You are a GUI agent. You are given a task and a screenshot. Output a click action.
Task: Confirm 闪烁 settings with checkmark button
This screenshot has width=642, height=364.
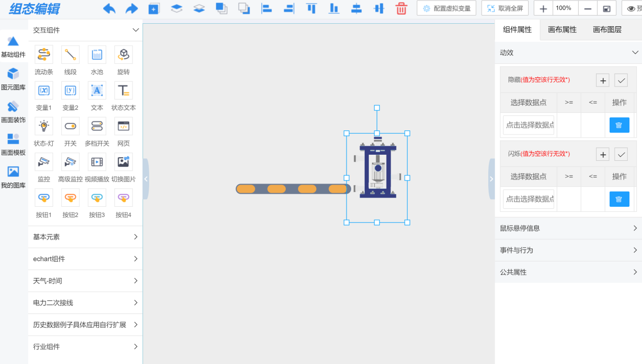(x=621, y=154)
